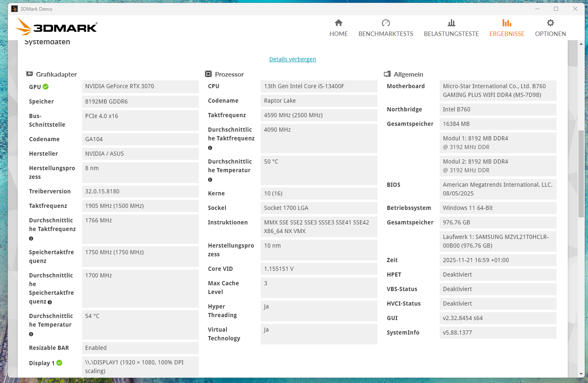Minimize the 3DMark Demo window
Screen dimensions: 588x383
(537, 9)
